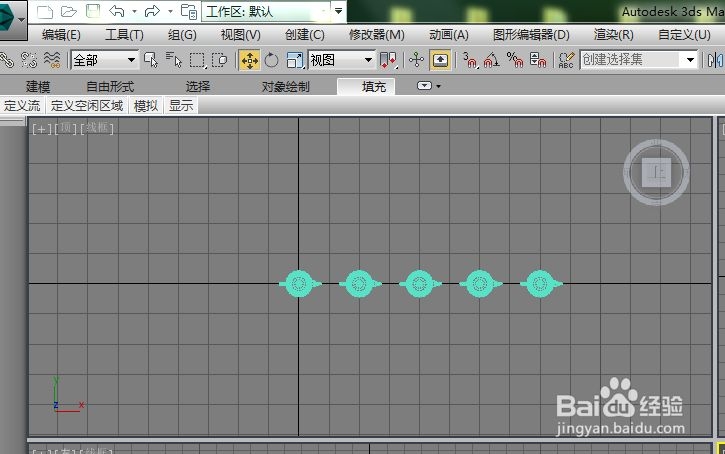Redo the last undone operation
The height and width of the screenshot is (454, 725).
(x=152, y=11)
